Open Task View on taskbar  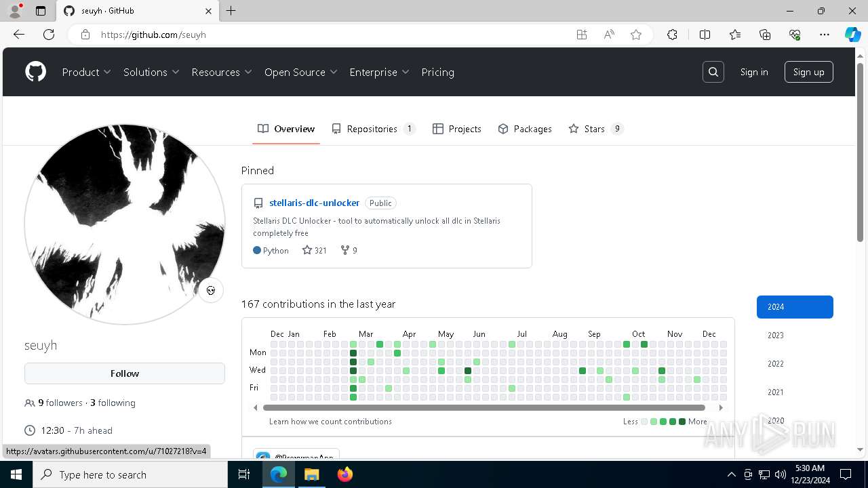point(244,474)
